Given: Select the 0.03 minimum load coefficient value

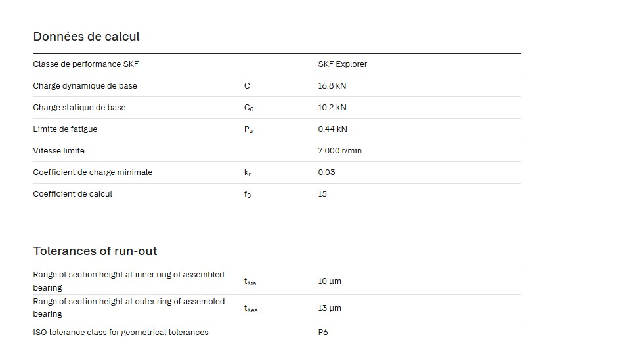Looking at the screenshot, I should 326,172.
